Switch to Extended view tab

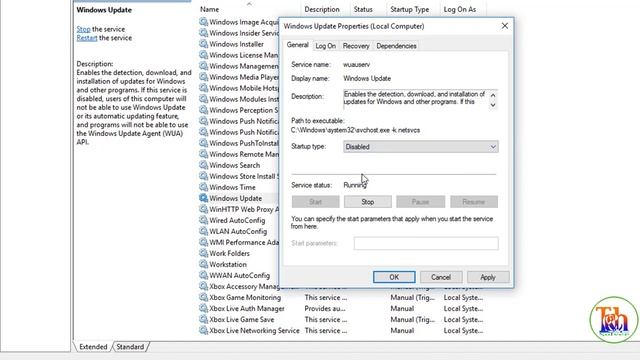pyautogui.click(x=93, y=347)
